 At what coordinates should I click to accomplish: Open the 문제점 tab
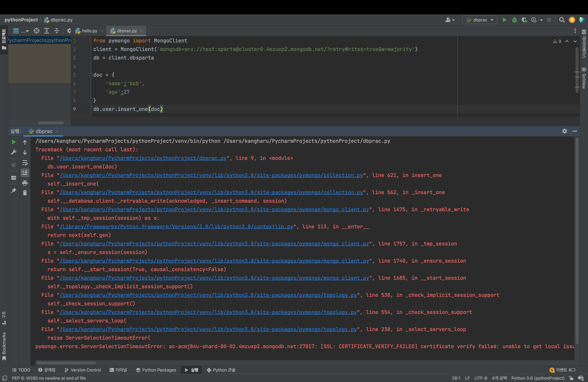point(47,370)
